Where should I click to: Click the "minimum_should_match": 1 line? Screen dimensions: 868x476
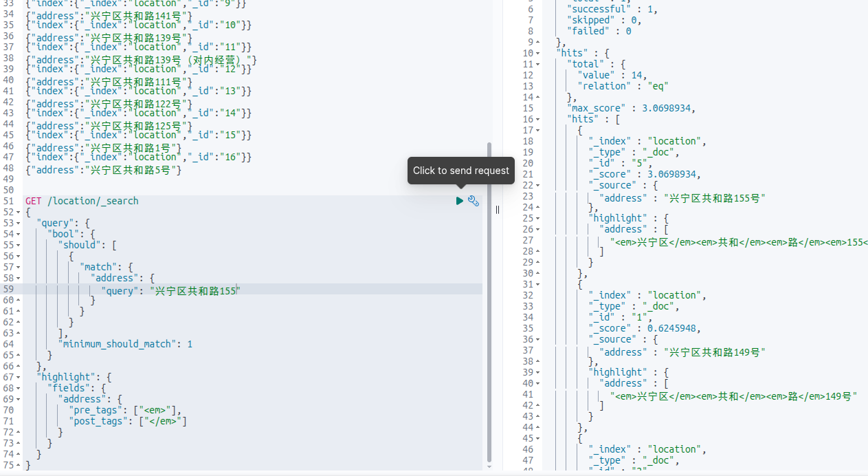pos(126,344)
